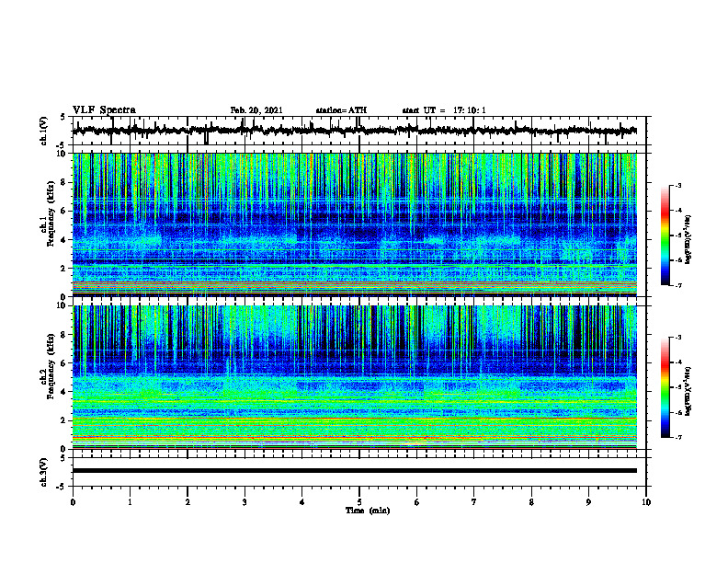728x563 pixels.
Task: Click the "station=ATH" label
Action: click(341, 110)
